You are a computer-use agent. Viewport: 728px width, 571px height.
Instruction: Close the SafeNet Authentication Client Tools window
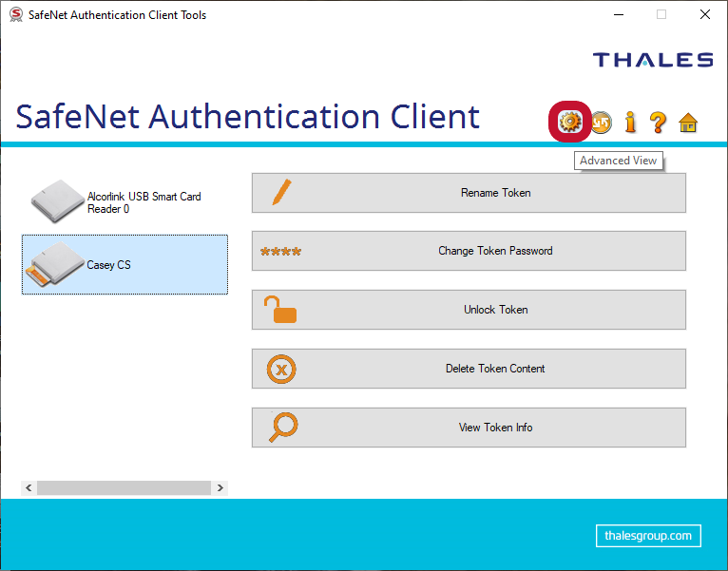(705, 14)
